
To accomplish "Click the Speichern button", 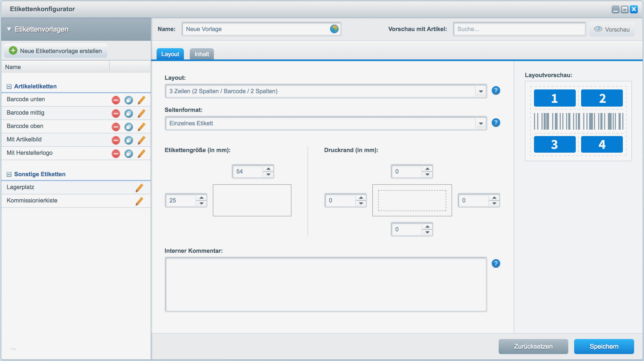I will point(604,347).
